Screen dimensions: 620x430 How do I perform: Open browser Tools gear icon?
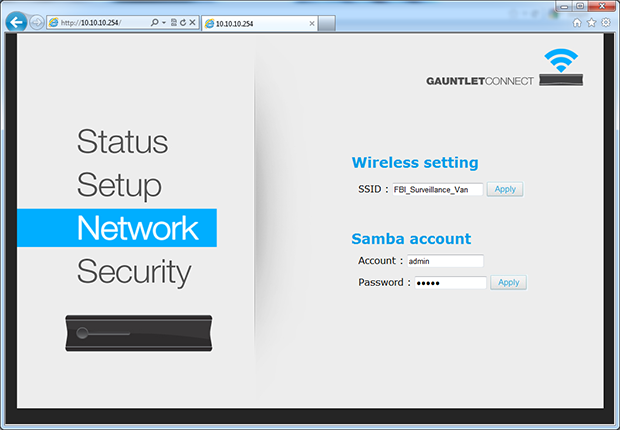(605, 22)
